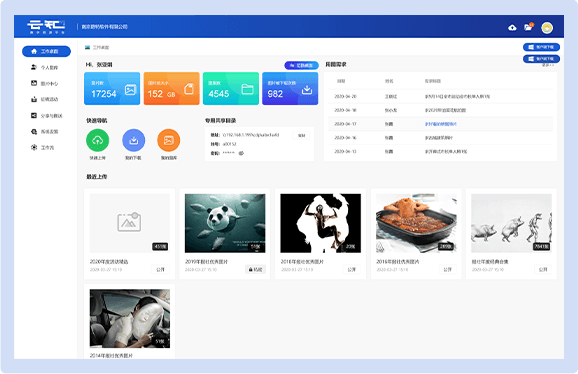Open the blue highlighted request link in table

tap(441, 124)
